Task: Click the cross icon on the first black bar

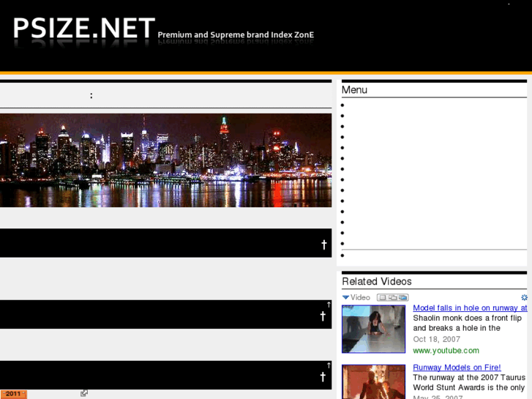Action: pyautogui.click(x=324, y=245)
